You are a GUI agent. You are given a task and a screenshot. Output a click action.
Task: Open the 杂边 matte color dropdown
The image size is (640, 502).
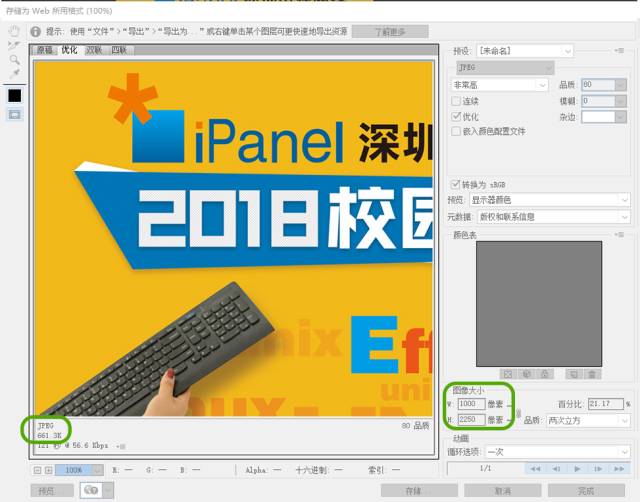pos(604,117)
